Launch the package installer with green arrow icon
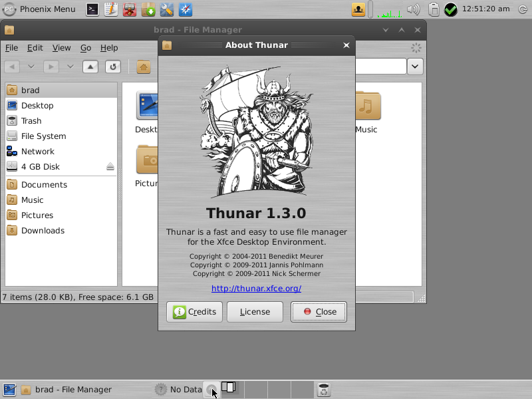This screenshot has height=399, width=532. coord(148,9)
